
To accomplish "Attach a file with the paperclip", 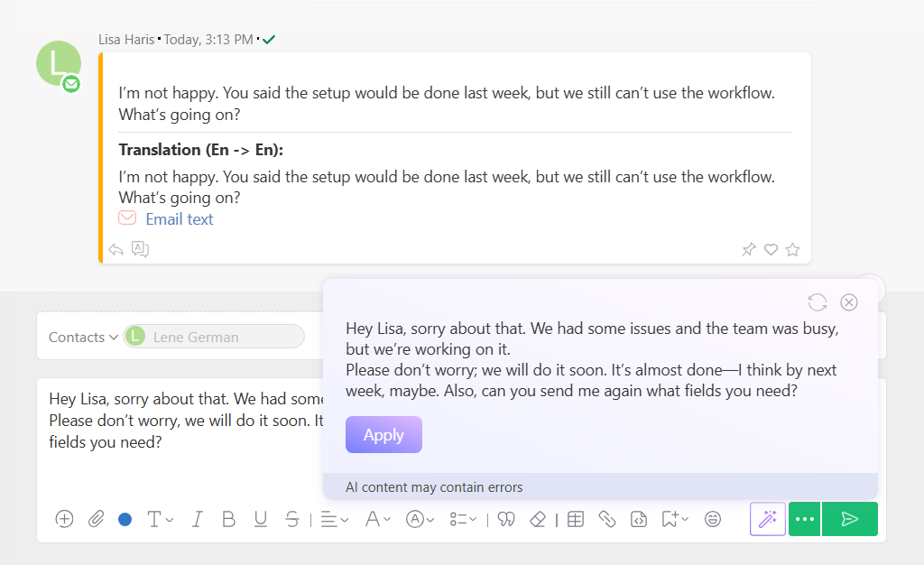I will pos(97,519).
